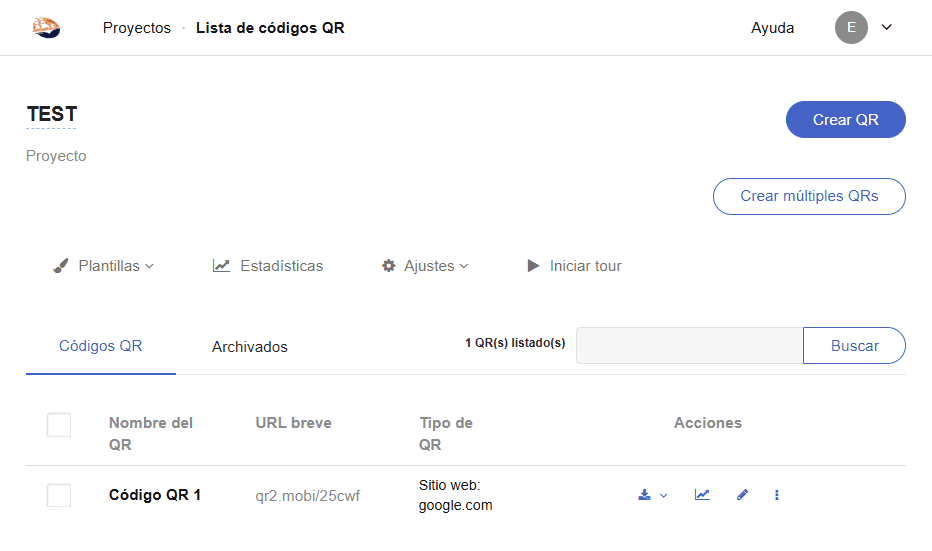
Task: Select the Códigos QR tab
Action: click(x=101, y=346)
